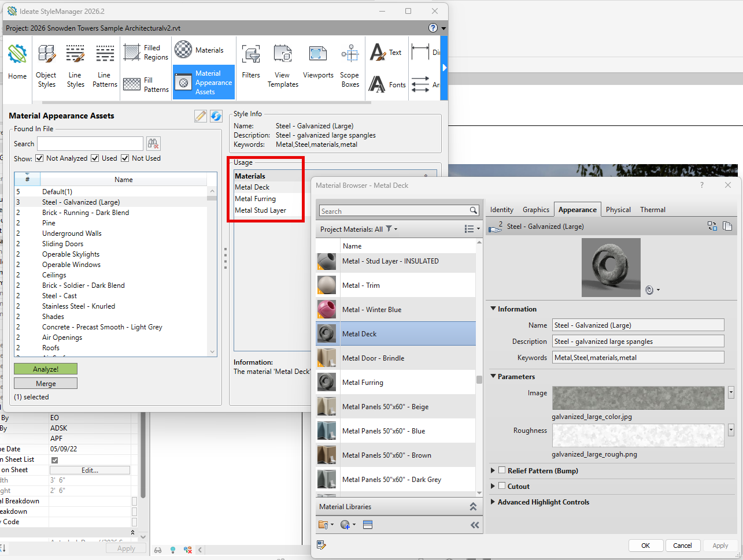
Task: Click the galvanized_large_color.jpg image swatch
Action: click(x=638, y=398)
